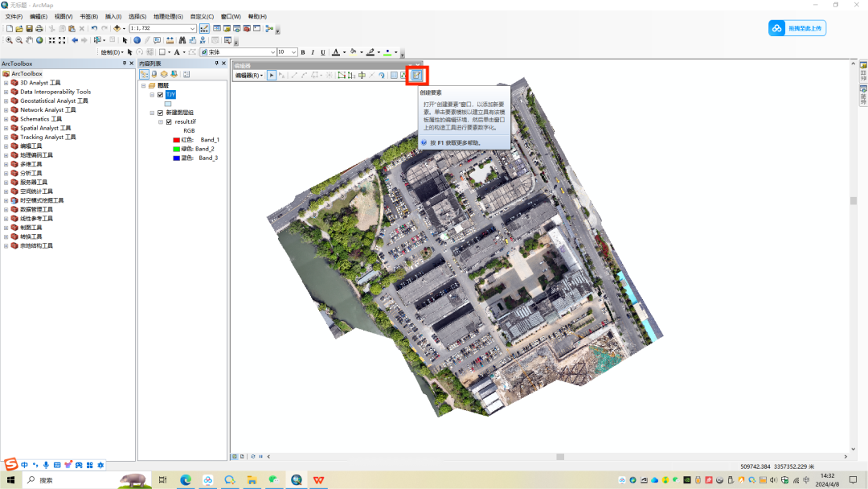Click the Windows taskbar search box
The height and width of the screenshot is (489, 868).
[x=87, y=480]
